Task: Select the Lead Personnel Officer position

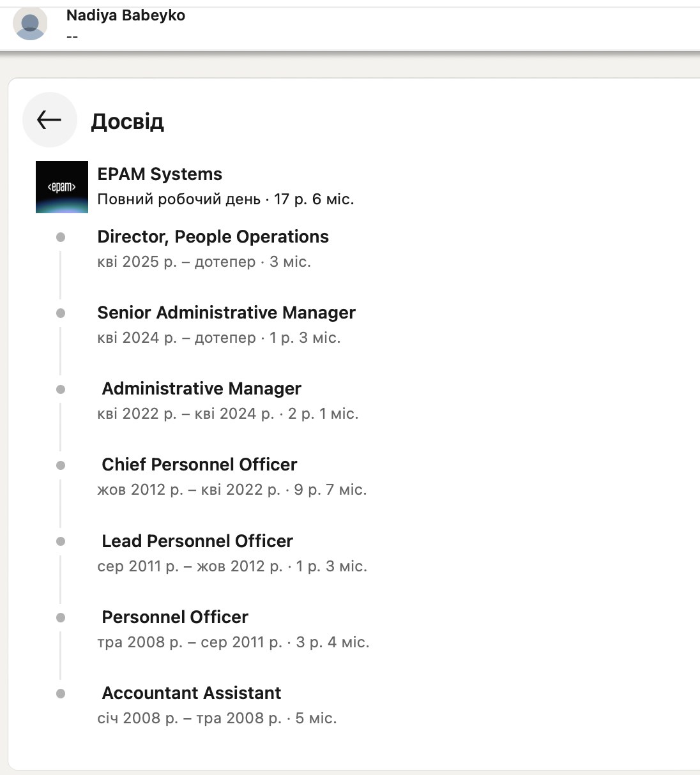Action: 197,541
